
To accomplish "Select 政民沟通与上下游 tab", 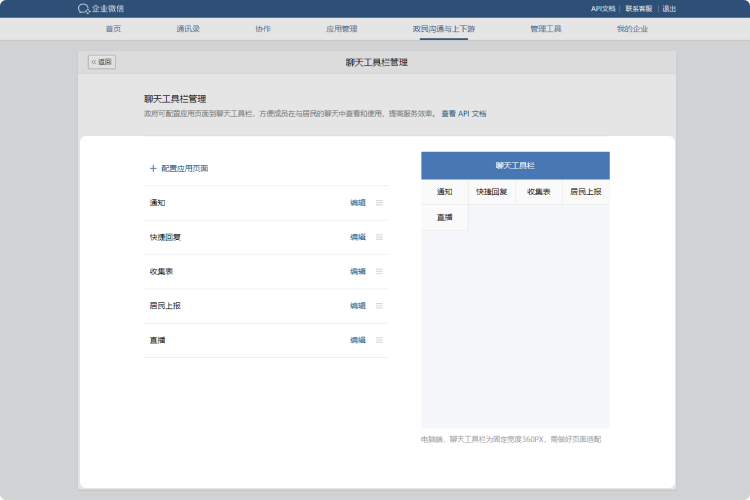I will point(444,29).
